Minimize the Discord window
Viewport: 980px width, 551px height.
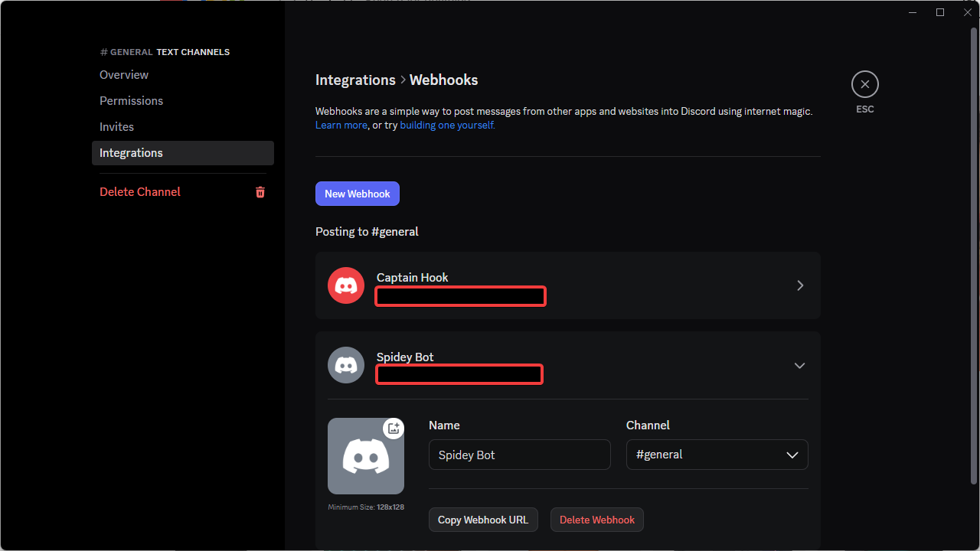click(913, 12)
